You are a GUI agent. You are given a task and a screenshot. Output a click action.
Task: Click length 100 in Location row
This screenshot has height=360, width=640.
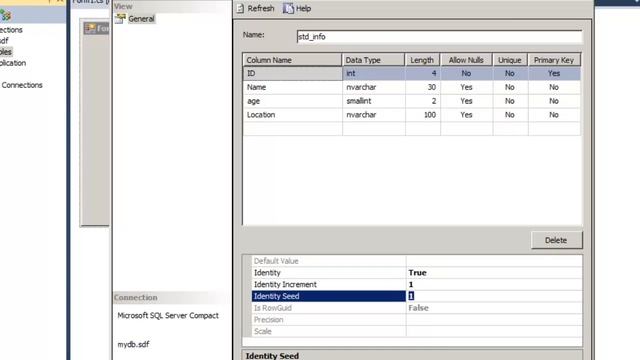423,115
